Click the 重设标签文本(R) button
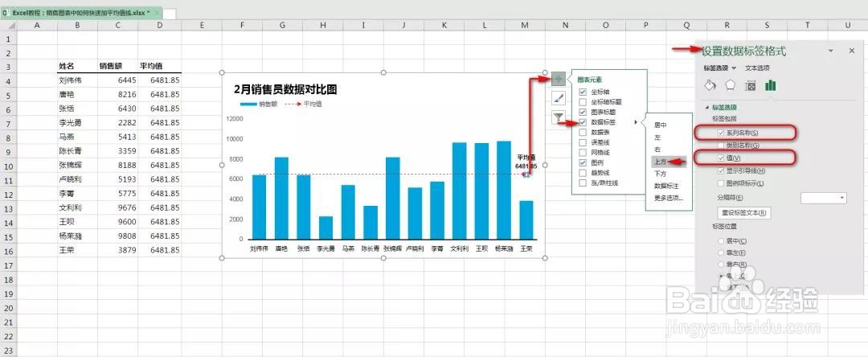This screenshot has width=868, height=357. [x=743, y=213]
